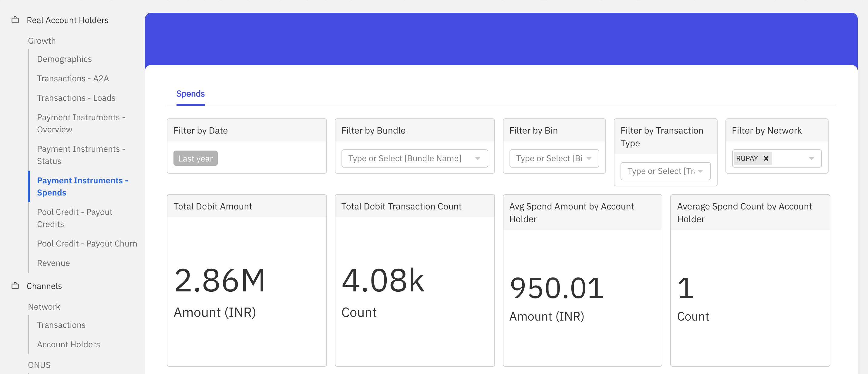Select the Network group in sidebar

(44, 307)
